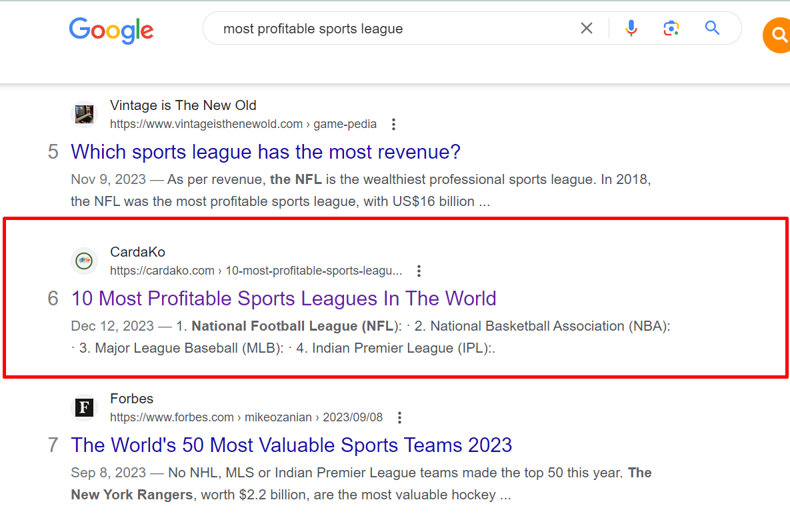Clear the search query with X icon
The image size is (790, 532).
point(587,28)
